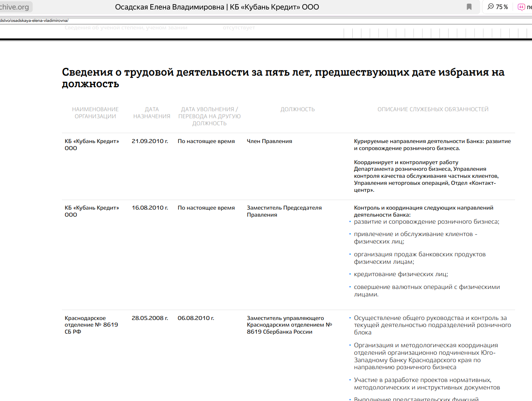Viewport: 532px width, 401px height.
Task: Click the position 'Член Правления'
Action: coord(269,141)
